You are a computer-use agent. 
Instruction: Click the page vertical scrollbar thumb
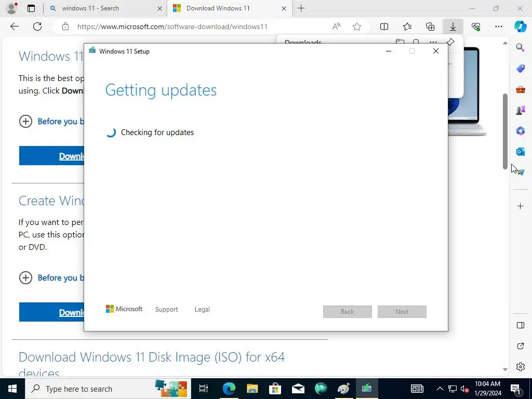click(505, 131)
